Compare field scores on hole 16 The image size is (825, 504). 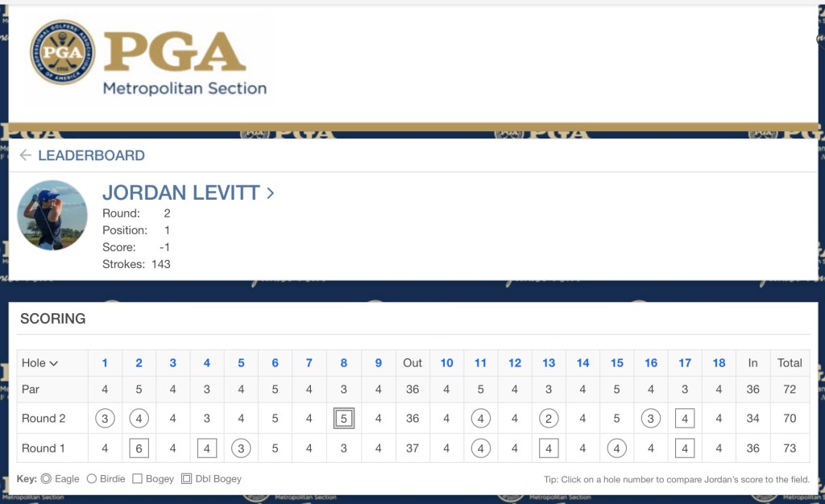pyautogui.click(x=651, y=363)
